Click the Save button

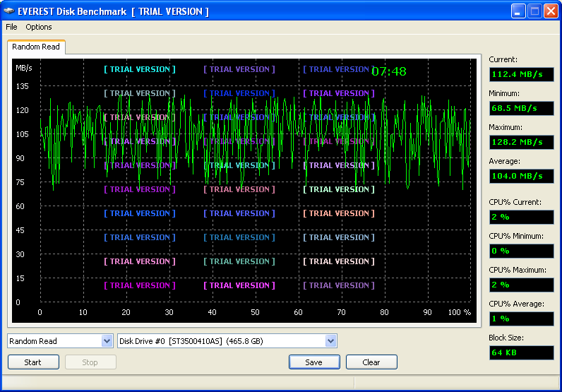(314, 362)
